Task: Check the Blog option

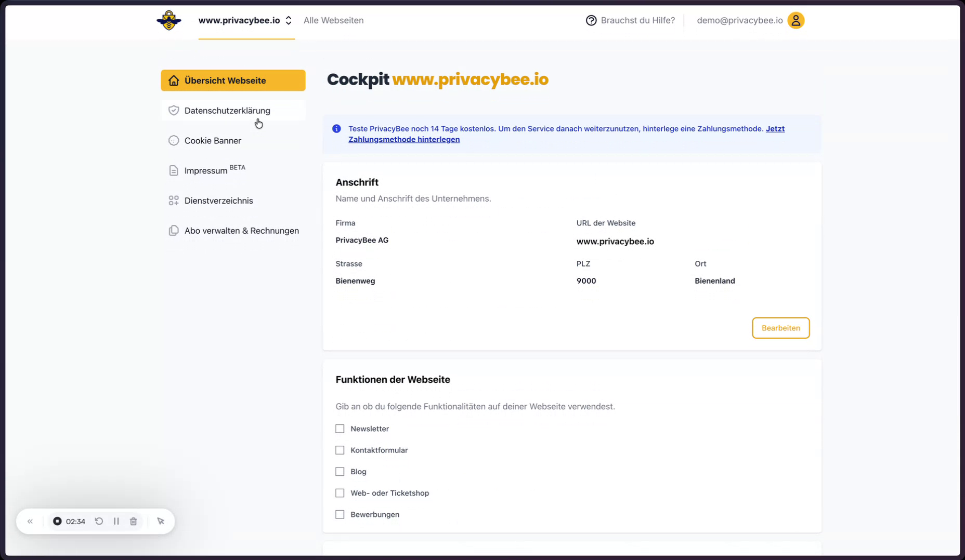Action: pos(340,472)
